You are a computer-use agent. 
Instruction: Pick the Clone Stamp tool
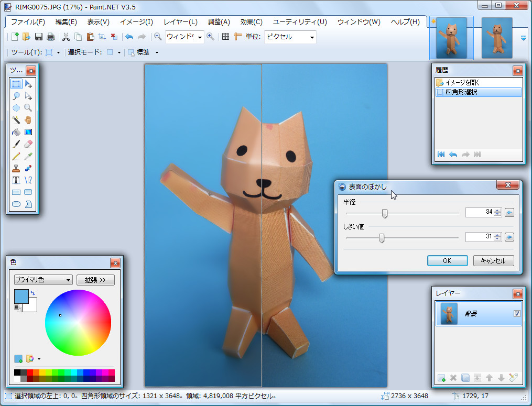coord(16,168)
